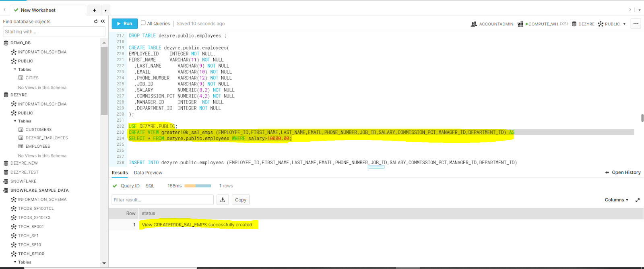Enable the All Queries checkbox
This screenshot has height=269, width=644.
click(x=143, y=23)
